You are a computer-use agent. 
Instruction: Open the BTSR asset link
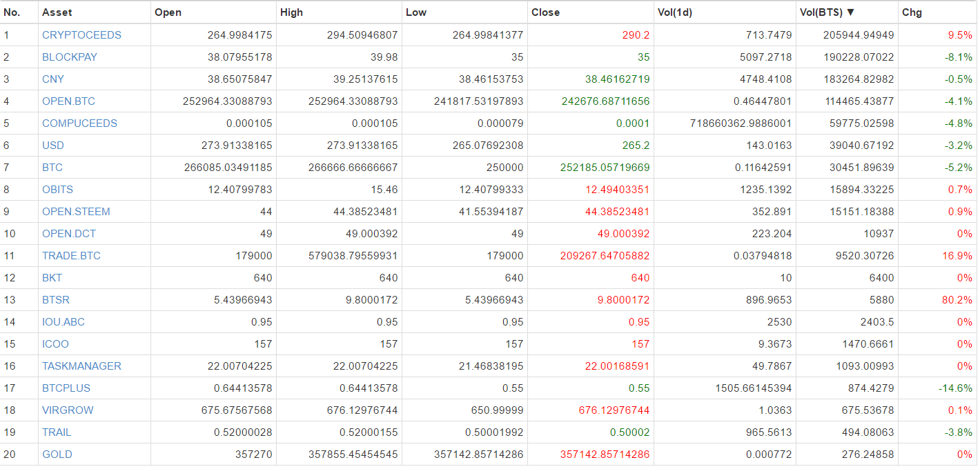tap(56, 300)
